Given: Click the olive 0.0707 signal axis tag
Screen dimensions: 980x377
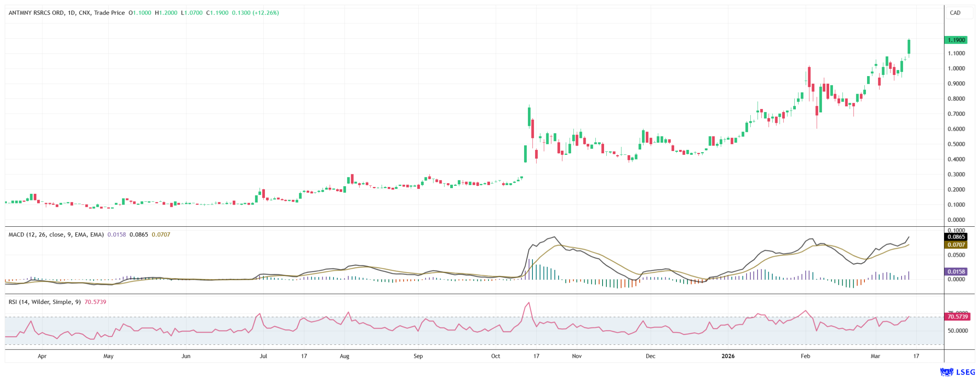Looking at the screenshot, I should coord(955,245).
